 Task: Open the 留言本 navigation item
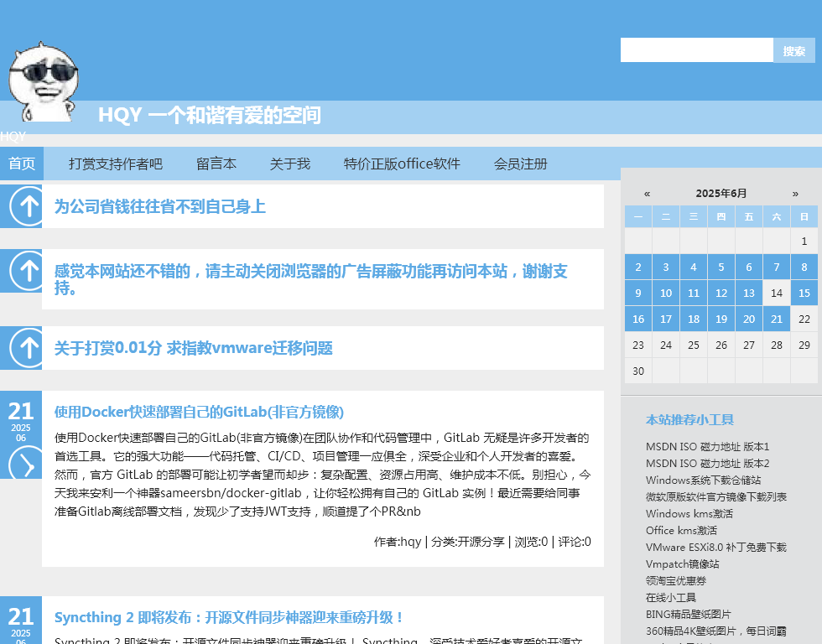(x=216, y=164)
